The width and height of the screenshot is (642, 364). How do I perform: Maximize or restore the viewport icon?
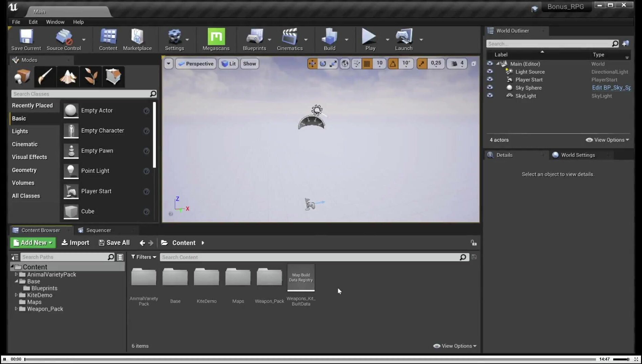[474, 64]
